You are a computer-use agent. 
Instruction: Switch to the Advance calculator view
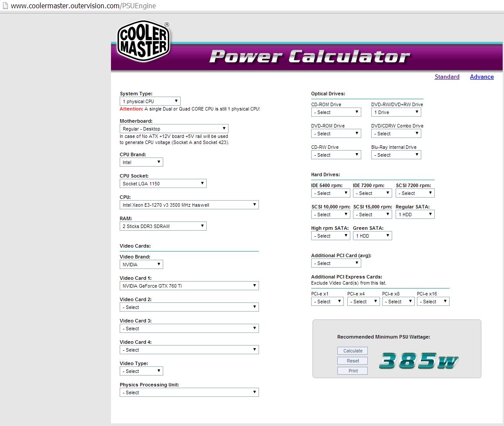click(482, 77)
